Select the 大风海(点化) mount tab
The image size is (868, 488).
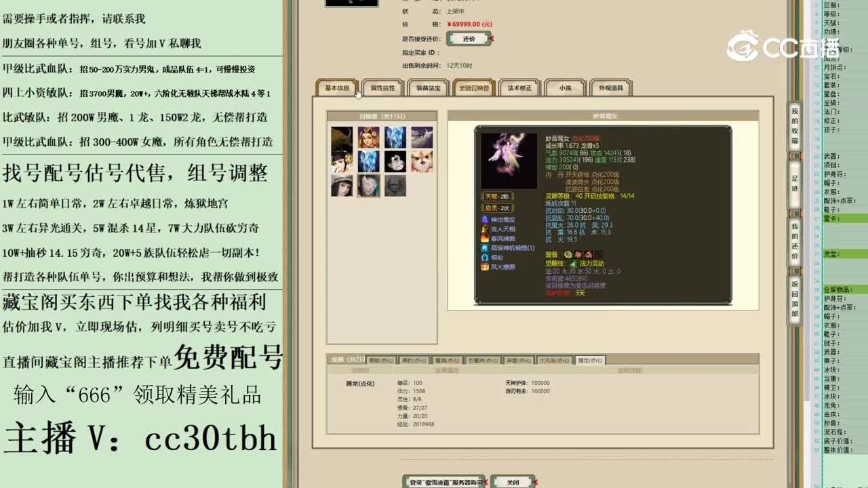pos(555,360)
